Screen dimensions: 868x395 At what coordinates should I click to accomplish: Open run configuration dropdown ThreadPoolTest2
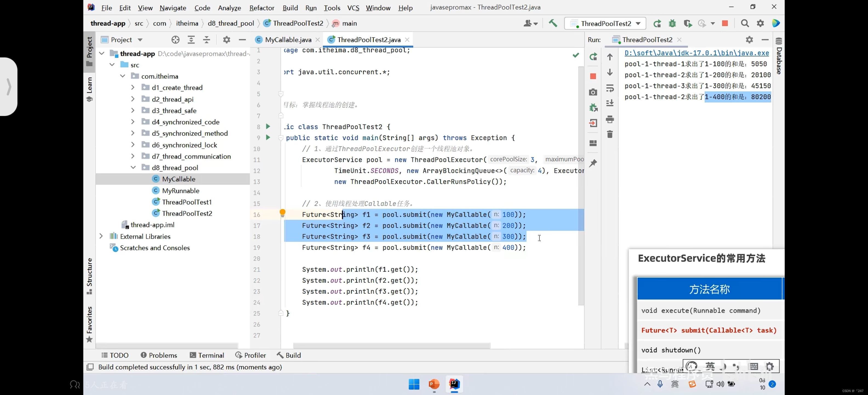(x=605, y=23)
